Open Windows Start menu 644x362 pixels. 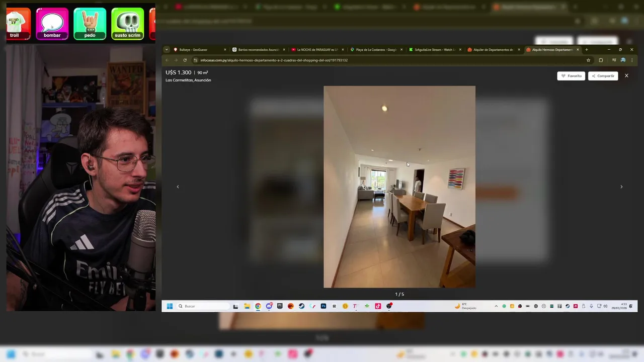click(170, 306)
